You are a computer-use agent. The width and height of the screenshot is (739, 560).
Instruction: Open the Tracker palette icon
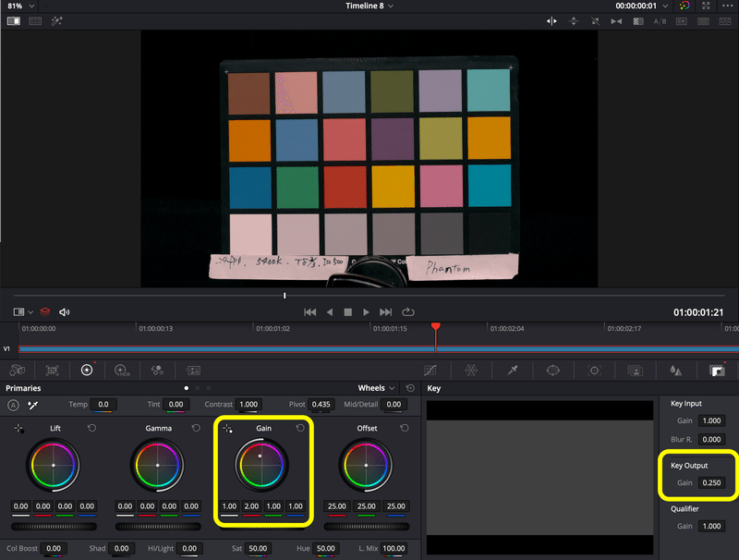point(594,371)
